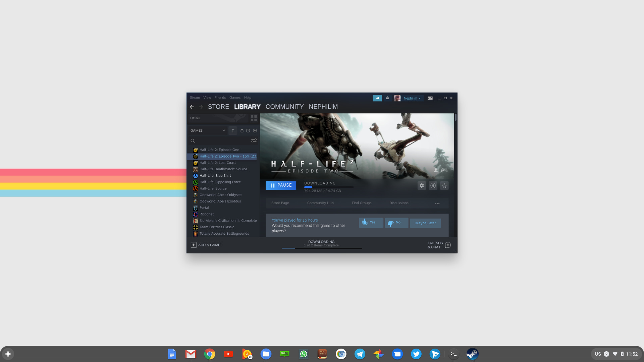This screenshot has height=362, width=644.
Task: Open library HOME
Action: pos(218,118)
